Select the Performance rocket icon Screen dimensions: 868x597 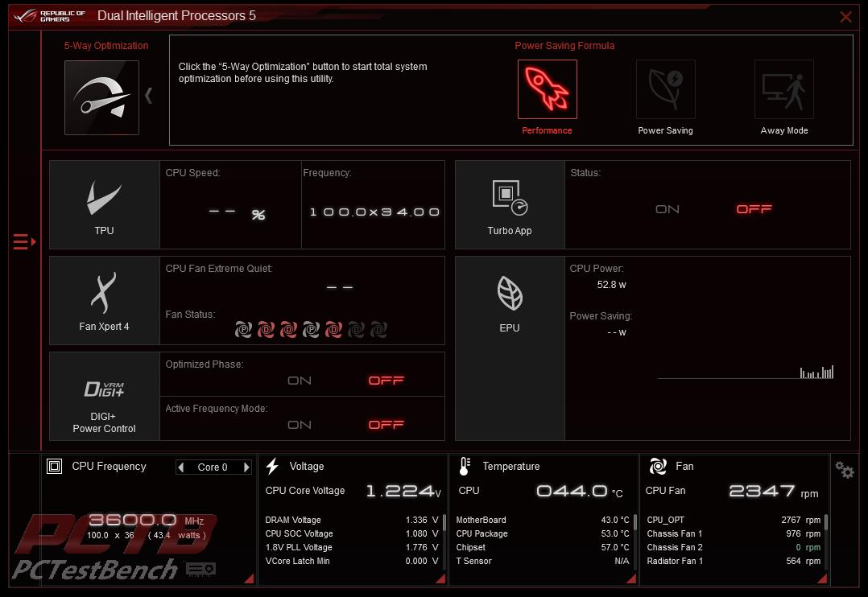(547, 89)
